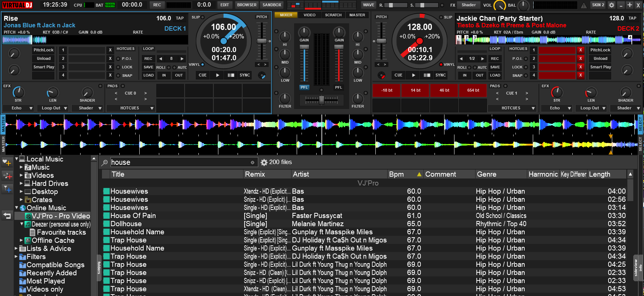644x296 pixels.
Task: Click the back arrow icon in sidebar
Action: (x=7, y=215)
